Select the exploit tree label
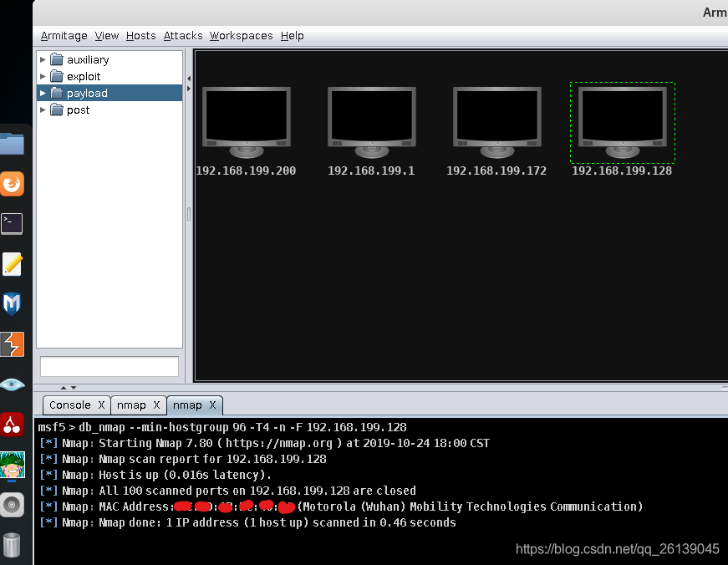The image size is (728, 565). 84,76
